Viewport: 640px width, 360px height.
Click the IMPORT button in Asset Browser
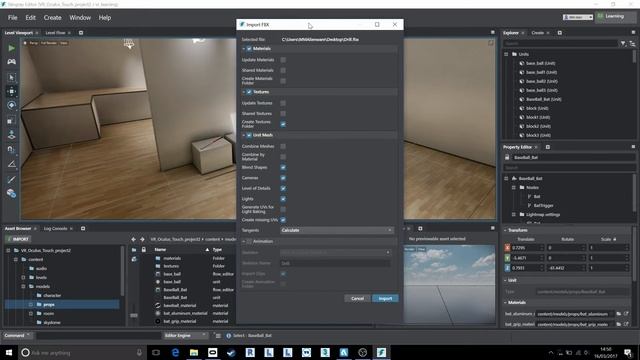[18, 239]
